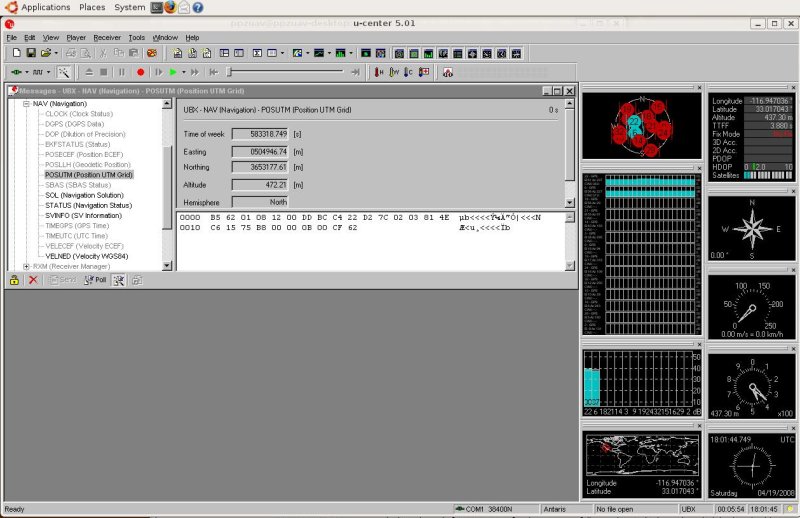This screenshot has width=800, height=518.
Task: Trigger a receiver Cold start (C icon)
Action: click(408, 72)
